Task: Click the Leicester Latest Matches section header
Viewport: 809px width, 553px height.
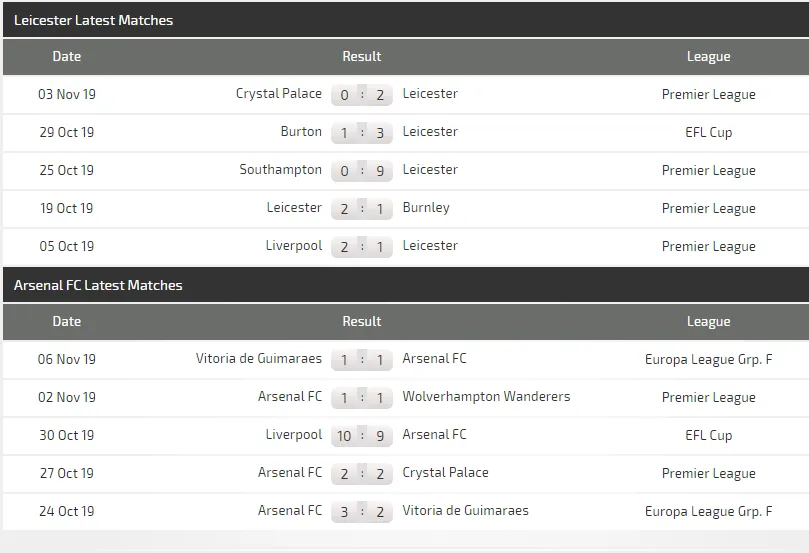Action: tap(93, 20)
